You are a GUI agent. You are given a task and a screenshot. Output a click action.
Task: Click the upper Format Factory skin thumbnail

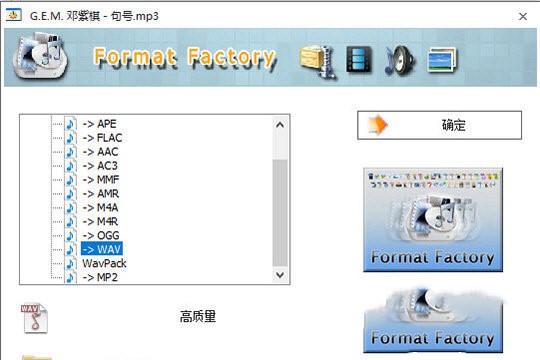433,220
